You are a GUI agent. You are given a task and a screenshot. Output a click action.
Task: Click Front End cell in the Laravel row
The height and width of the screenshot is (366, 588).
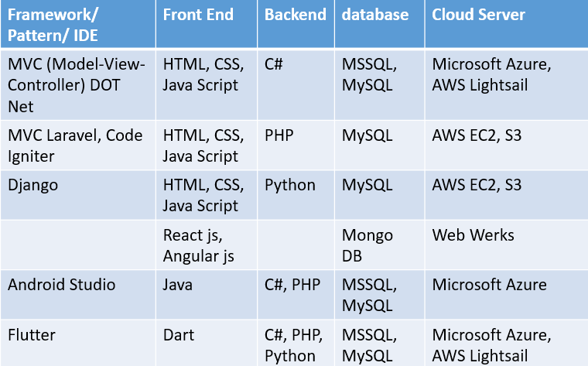pos(207,145)
